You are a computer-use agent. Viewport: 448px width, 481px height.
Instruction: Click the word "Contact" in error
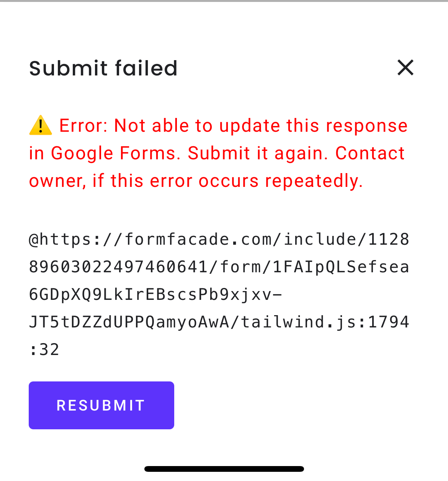[370, 153]
